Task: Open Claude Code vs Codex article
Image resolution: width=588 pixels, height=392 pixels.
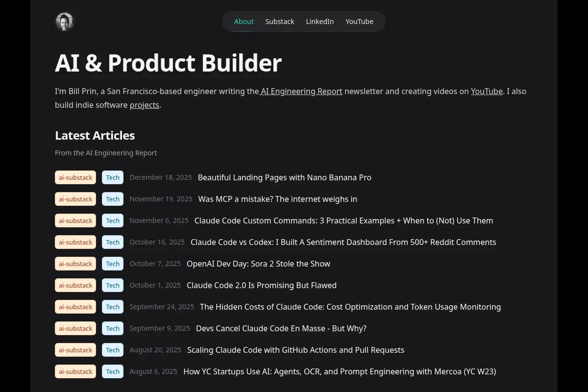Action: [x=343, y=242]
